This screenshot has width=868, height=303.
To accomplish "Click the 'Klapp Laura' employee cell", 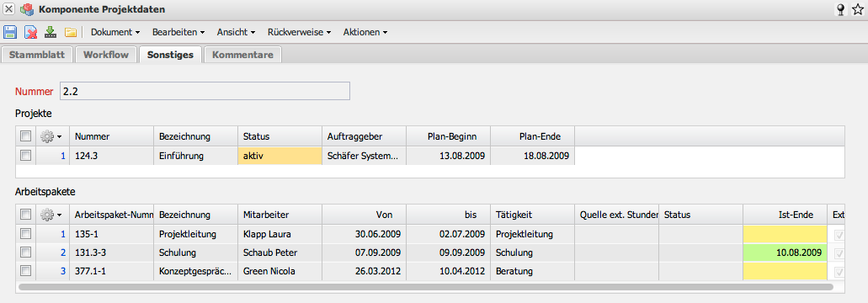I will (280, 234).
